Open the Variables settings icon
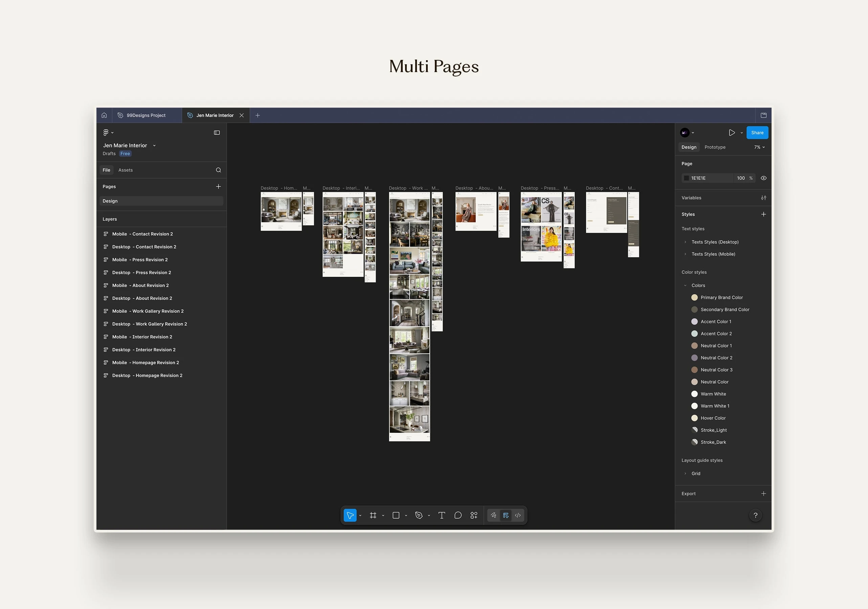Screen dimensions: 868x609 [x=763, y=198]
